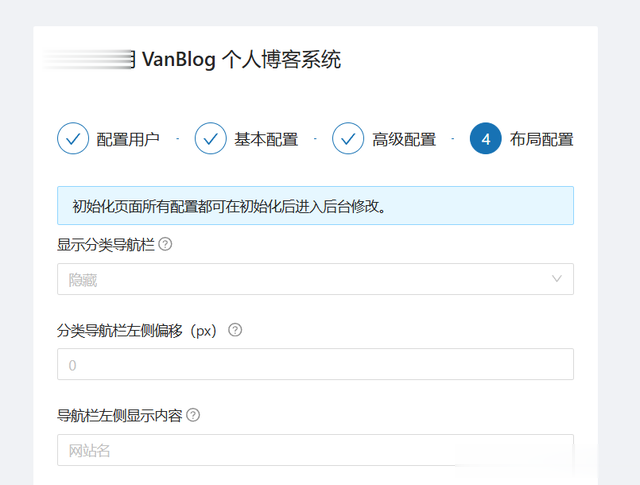
Task: Select the 布局配置 step label
Action: tap(541, 139)
